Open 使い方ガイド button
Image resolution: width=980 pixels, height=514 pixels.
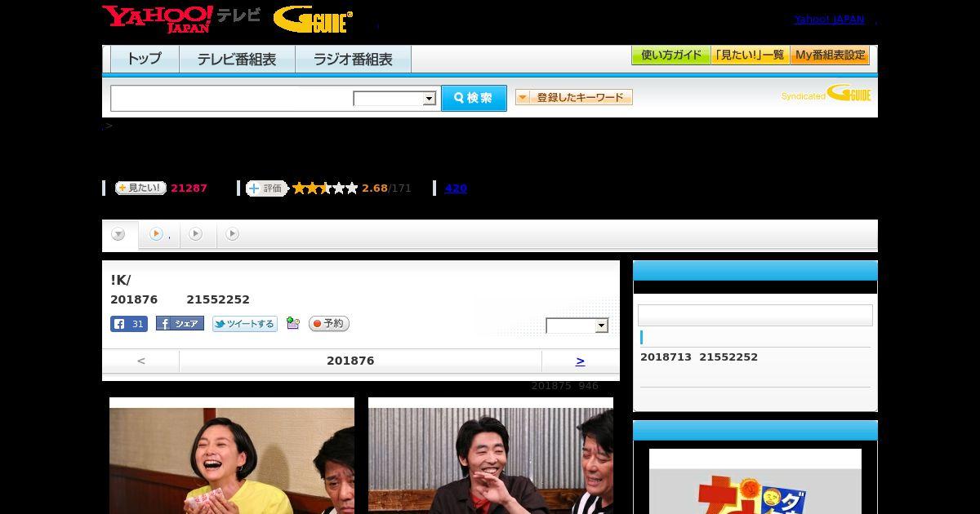coord(670,55)
